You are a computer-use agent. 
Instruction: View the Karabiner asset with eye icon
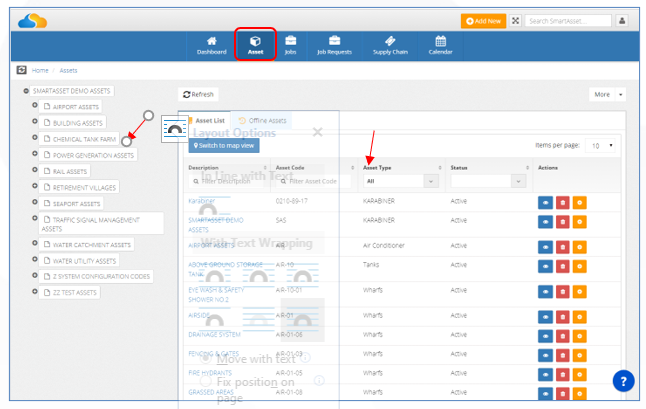[545, 203]
